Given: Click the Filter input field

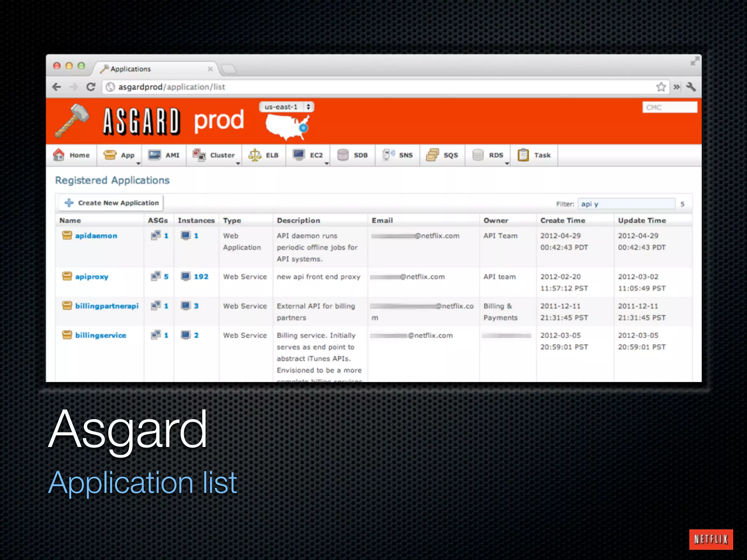Looking at the screenshot, I should tap(626, 204).
